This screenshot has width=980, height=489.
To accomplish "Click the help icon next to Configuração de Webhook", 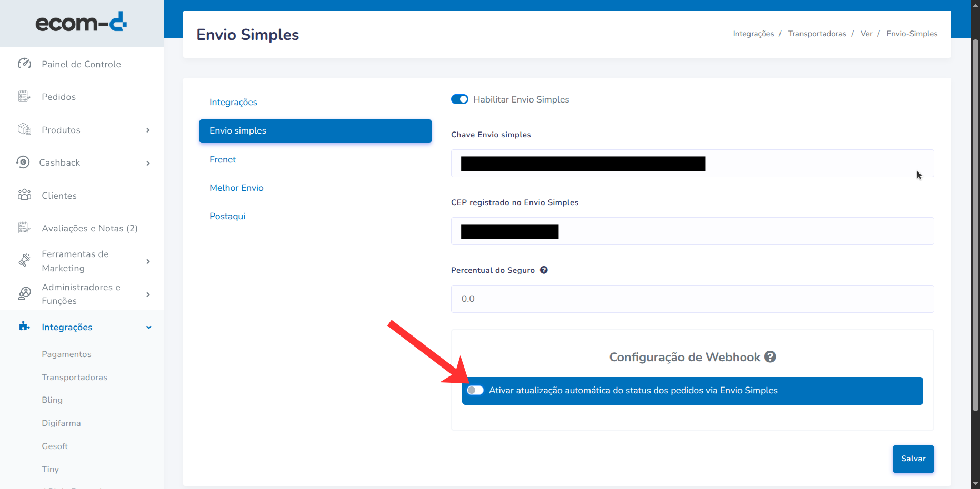I will point(770,356).
